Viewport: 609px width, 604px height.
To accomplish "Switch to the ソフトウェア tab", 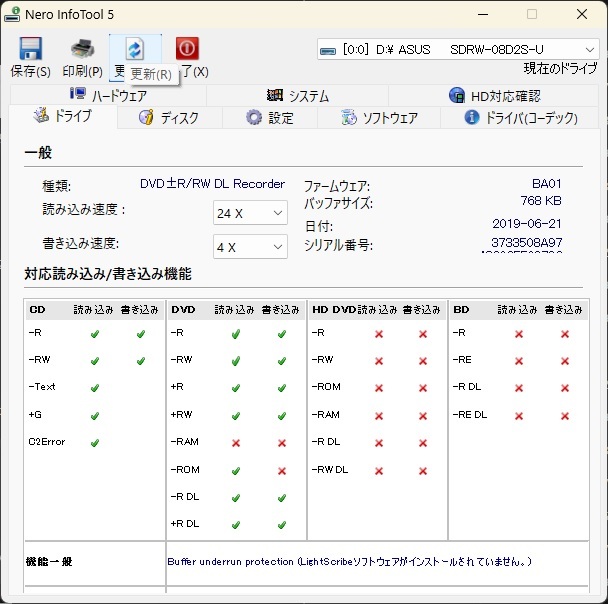I will point(379,117).
